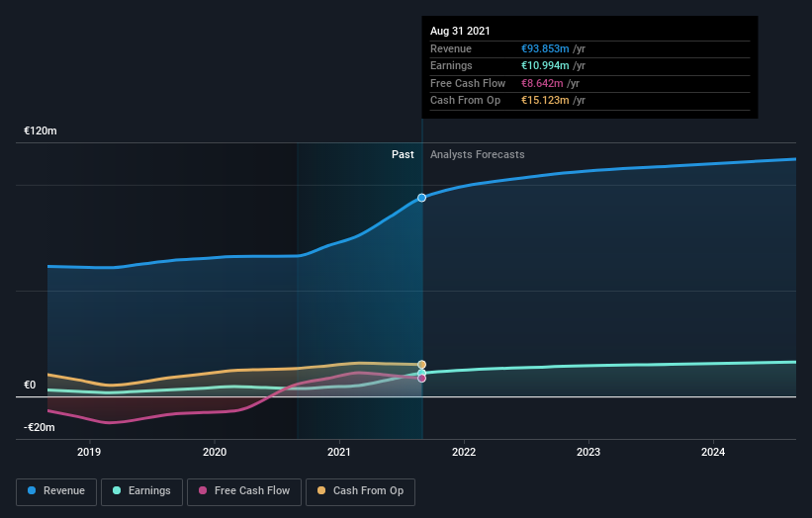Click the 2024 x-axis label
The image size is (812, 518).
pyautogui.click(x=713, y=452)
